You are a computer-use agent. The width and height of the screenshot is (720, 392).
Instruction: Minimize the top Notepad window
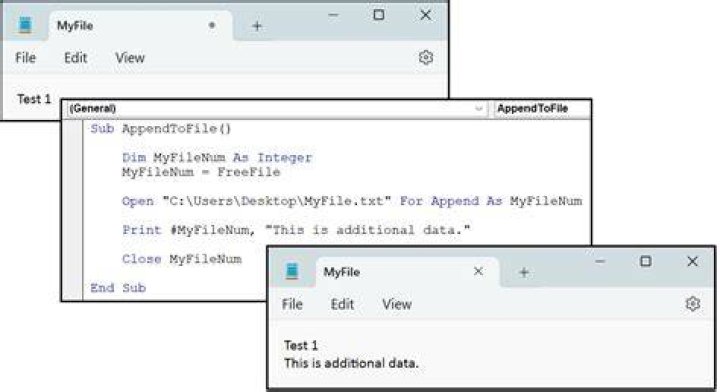(333, 15)
